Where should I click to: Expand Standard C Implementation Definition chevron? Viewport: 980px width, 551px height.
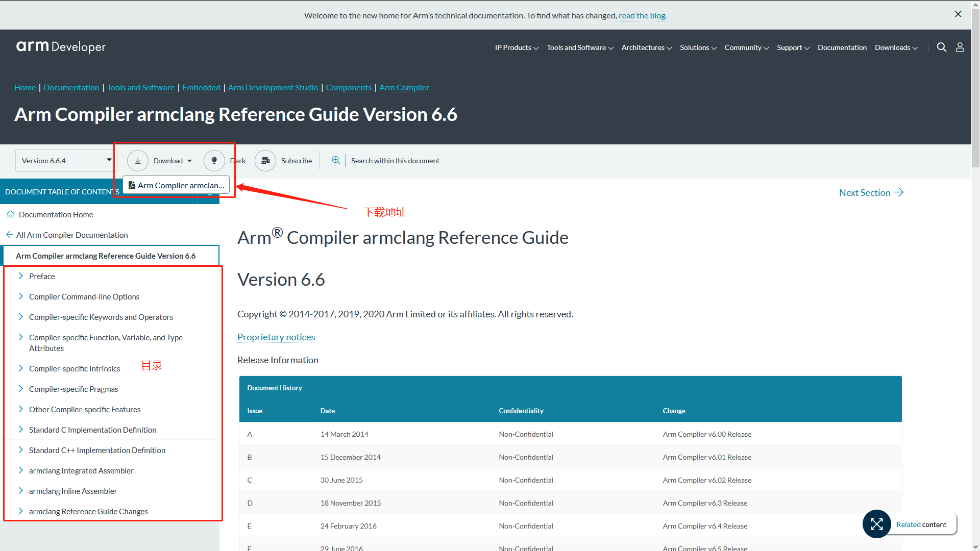click(21, 430)
